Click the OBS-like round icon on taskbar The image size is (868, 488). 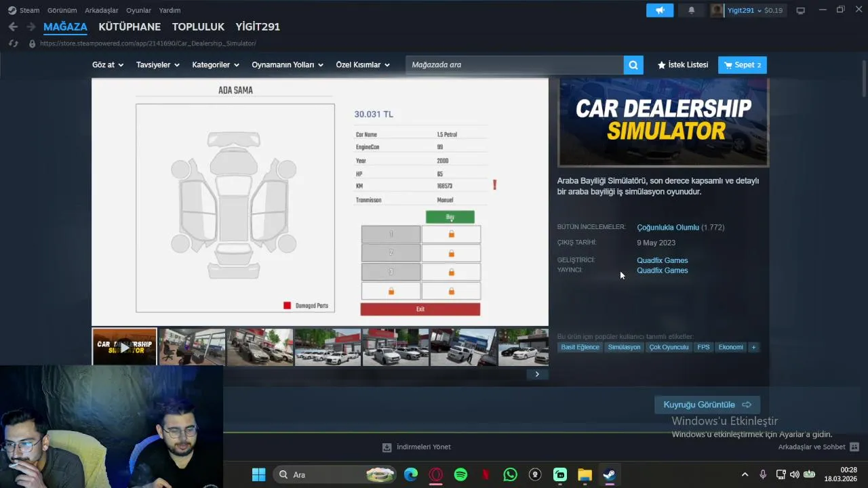tap(535, 474)
